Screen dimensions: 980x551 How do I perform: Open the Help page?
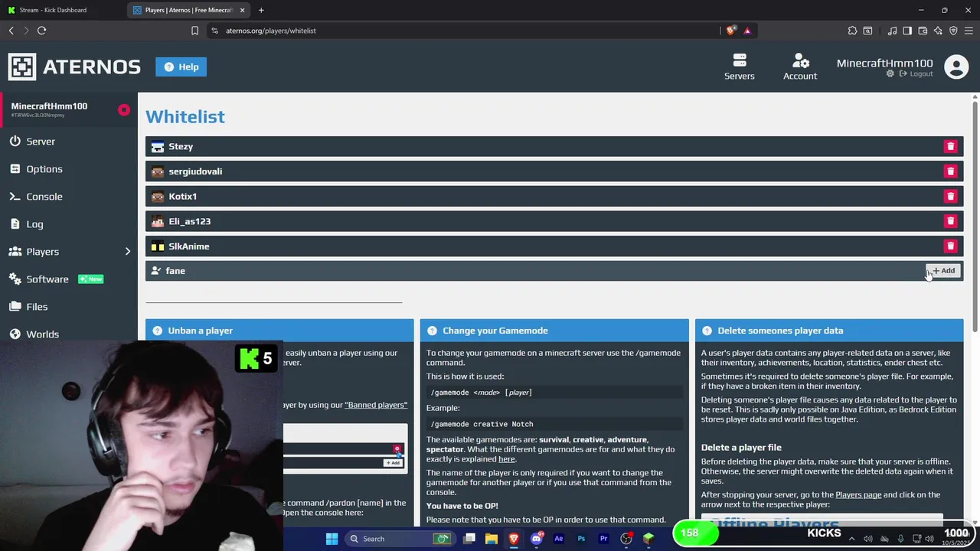[181, 67]
